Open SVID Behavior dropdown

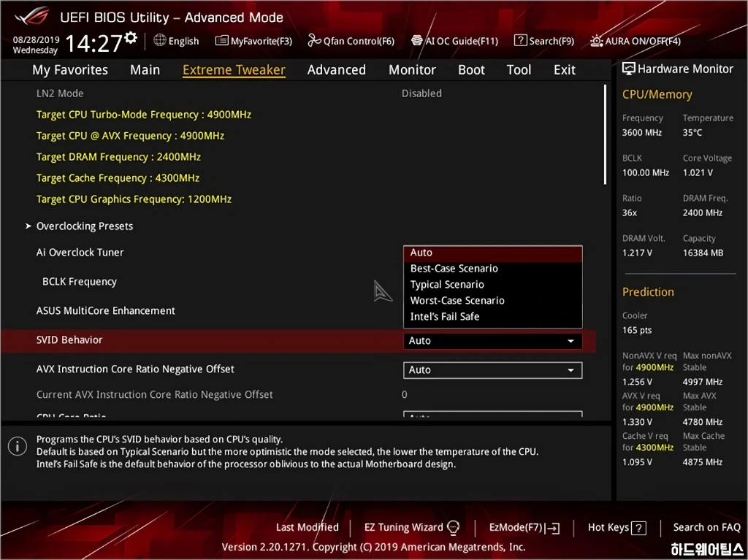pos(493,340)
